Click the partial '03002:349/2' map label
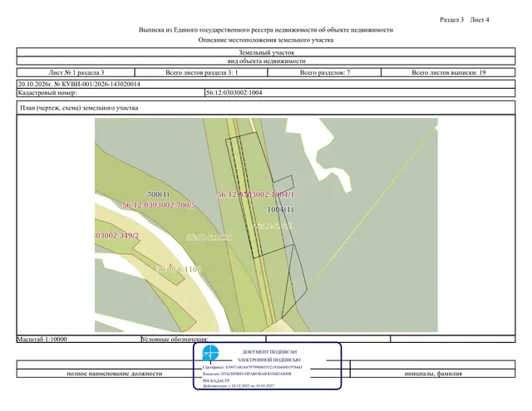The width and height of the screenshot is (532, 411). [117, 236]
